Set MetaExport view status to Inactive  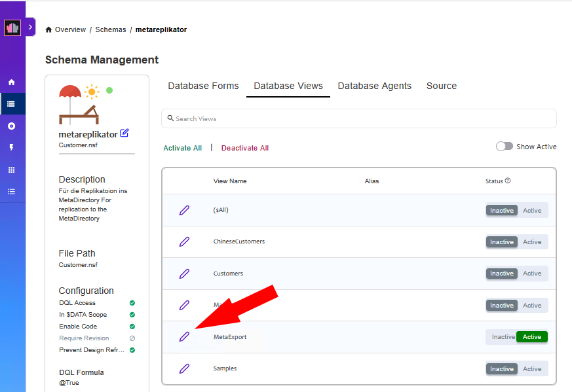click(x=503, y=337)
